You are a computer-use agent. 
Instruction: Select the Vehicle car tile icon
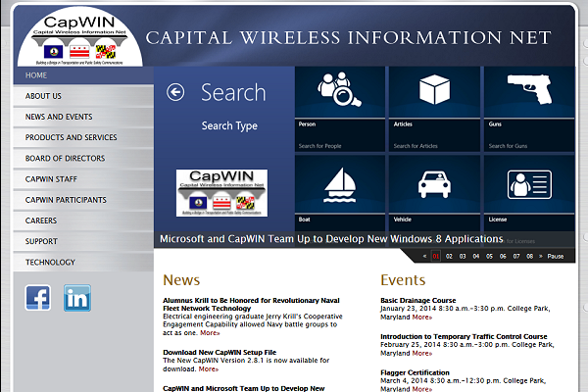point(434,184)
